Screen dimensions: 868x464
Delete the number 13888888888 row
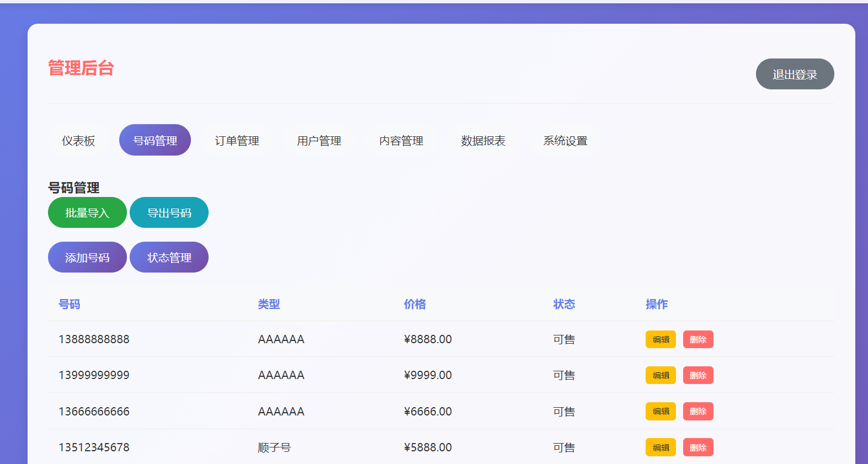pyautogui.click(x=698, y=339)
